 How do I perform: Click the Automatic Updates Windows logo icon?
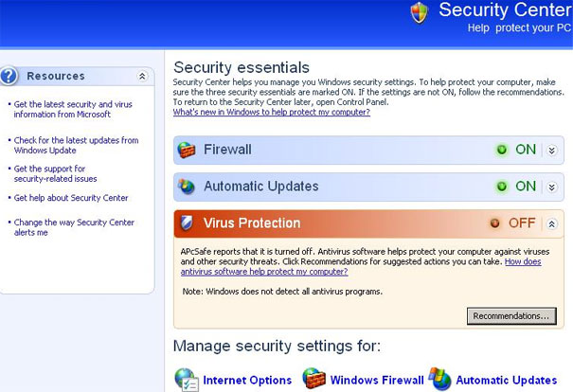440,379
